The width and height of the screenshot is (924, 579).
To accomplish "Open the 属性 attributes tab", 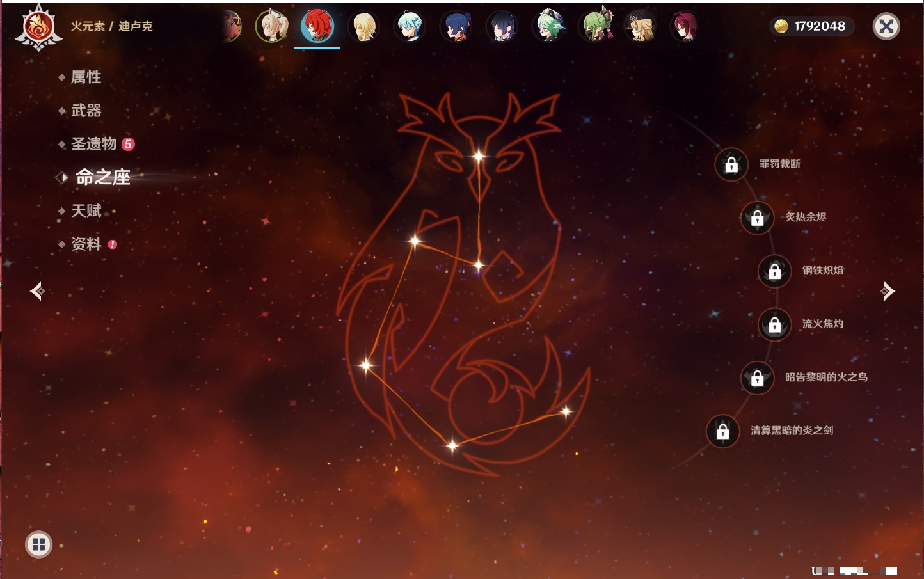I will coord(86,77).
